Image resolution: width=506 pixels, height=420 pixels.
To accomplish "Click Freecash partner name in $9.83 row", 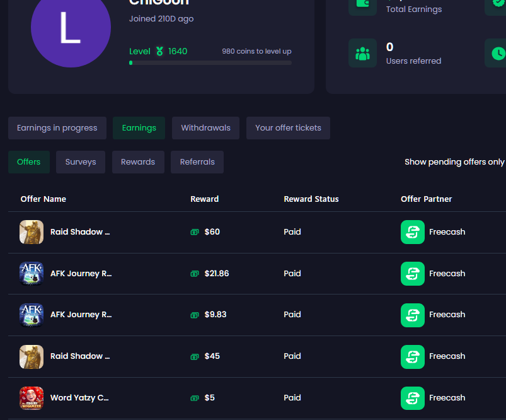I will (x=447, y=315).
